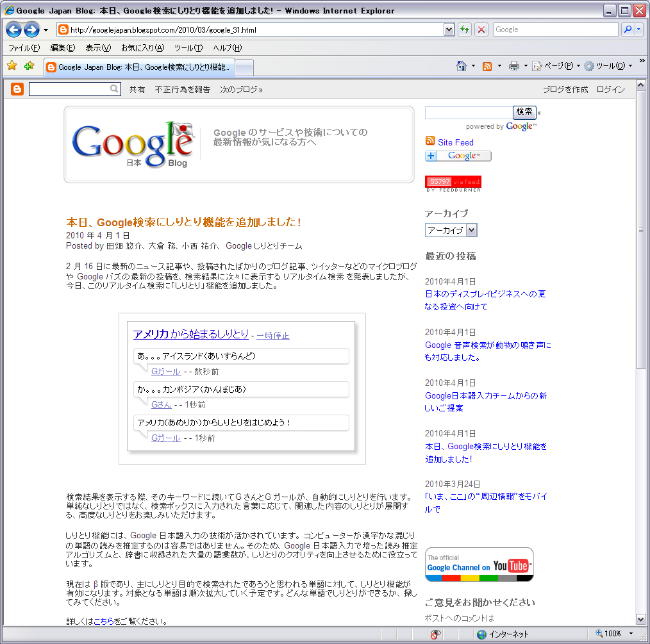Click the RSS feeds icon in command bar

[487, 66]
